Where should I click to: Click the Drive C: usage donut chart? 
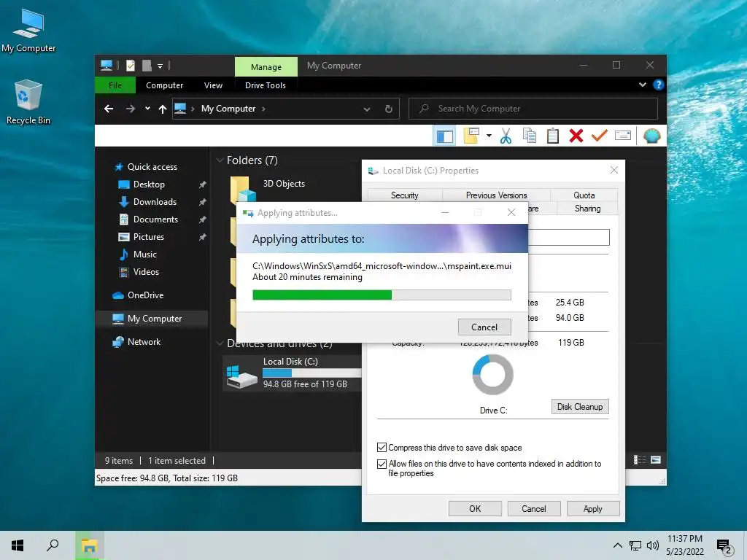(x=492, y=375)
